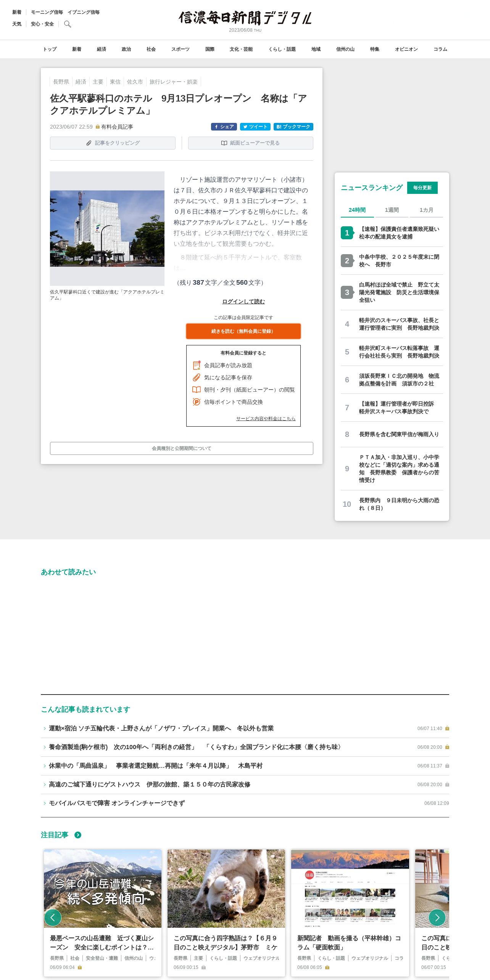Open 天気 link in header
This screenshot has width=490, height=980.
point(17,24)
